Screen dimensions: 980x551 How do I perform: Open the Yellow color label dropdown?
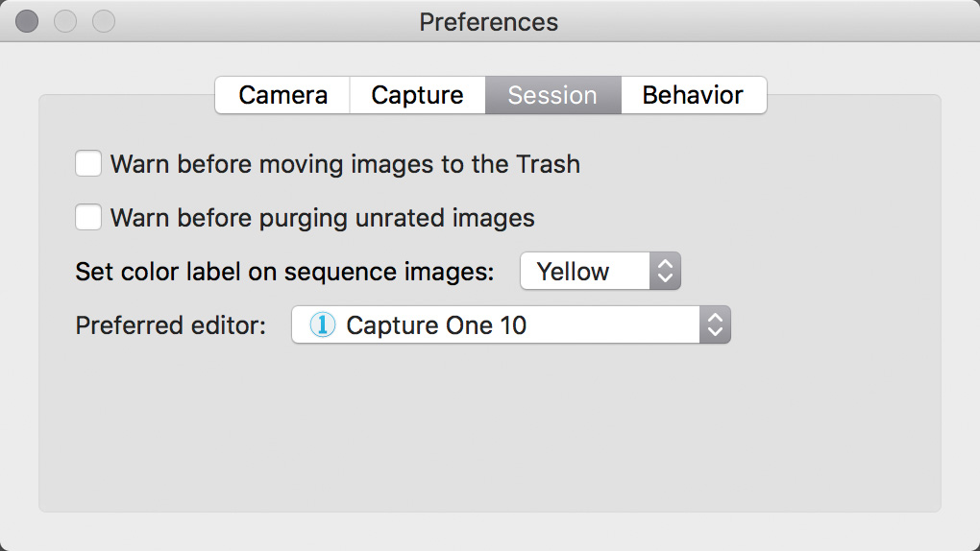(600, 271)
